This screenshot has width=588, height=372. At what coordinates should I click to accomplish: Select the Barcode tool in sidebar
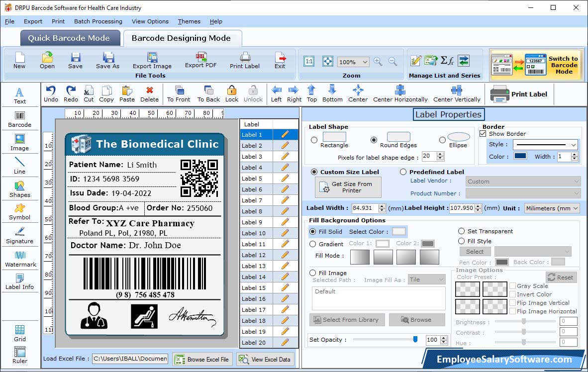click(x=19, y=119)
